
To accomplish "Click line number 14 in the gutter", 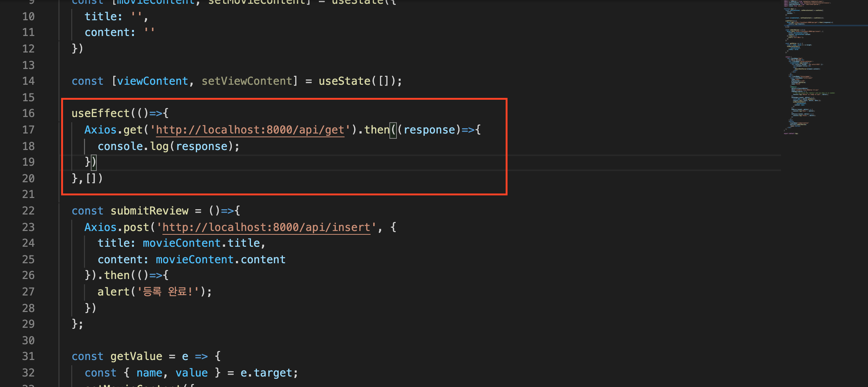I will [28, 81].
